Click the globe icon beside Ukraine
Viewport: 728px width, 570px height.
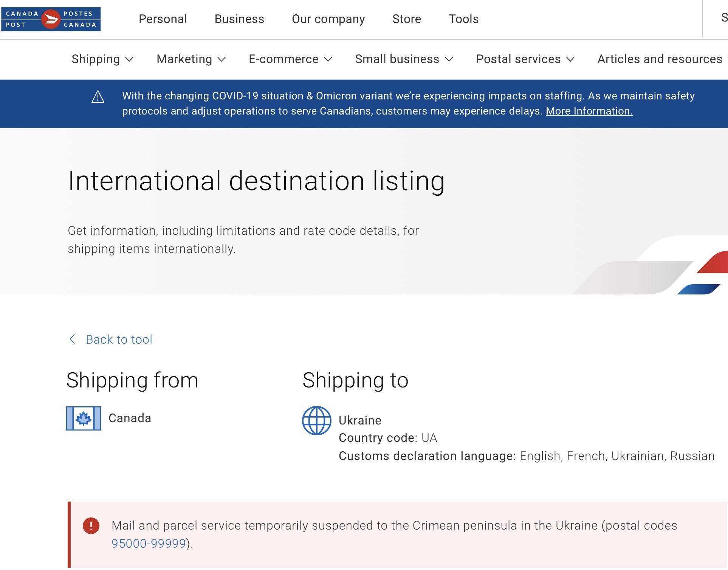tap(316, 421)
